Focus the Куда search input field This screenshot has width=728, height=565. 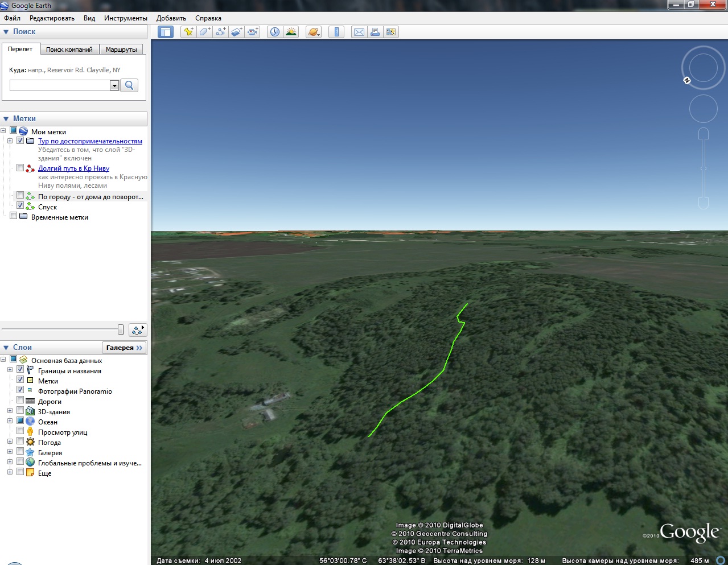click(60, 85)
